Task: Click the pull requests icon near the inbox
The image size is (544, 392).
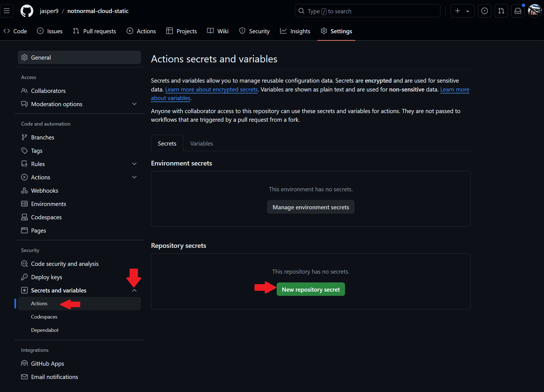Action: pyautogui.click(x=501, y=11)
